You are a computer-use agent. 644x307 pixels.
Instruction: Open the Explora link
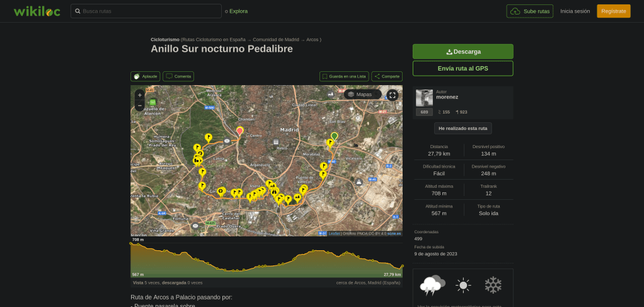238,11
